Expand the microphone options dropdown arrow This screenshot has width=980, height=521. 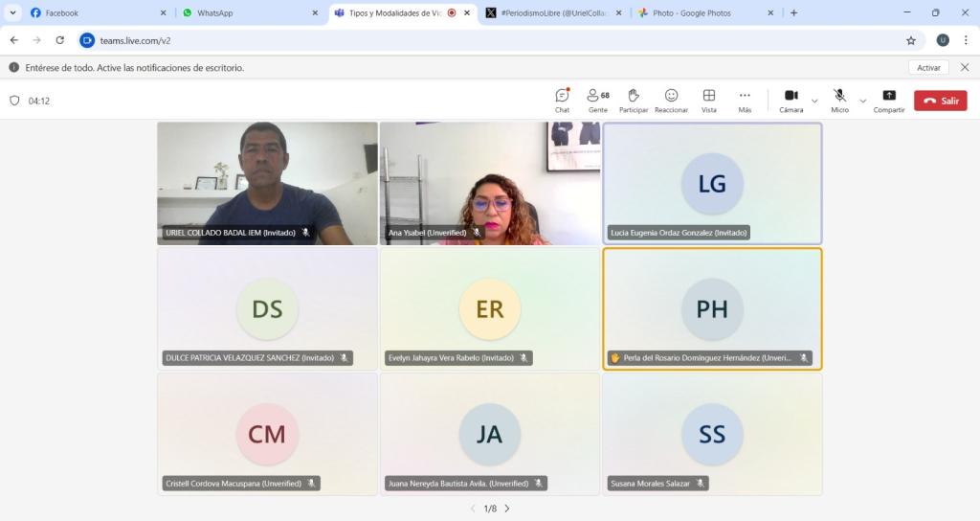coord(863,101)
